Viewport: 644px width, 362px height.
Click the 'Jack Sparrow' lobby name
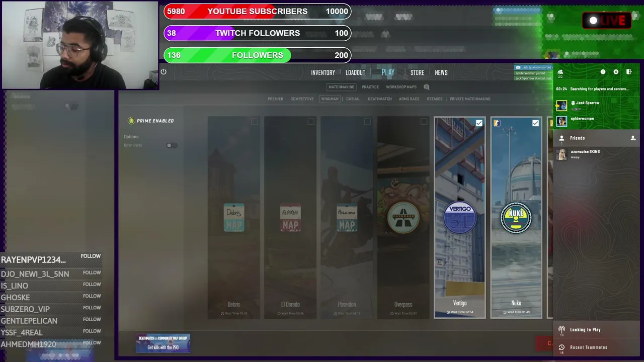click(x=588, y=103)
